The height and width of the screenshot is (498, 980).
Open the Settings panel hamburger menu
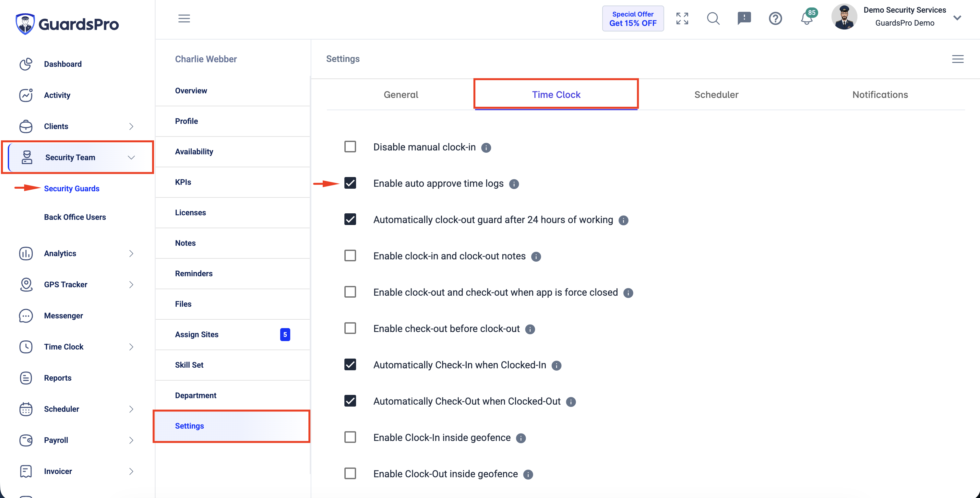tap(958, 59)
